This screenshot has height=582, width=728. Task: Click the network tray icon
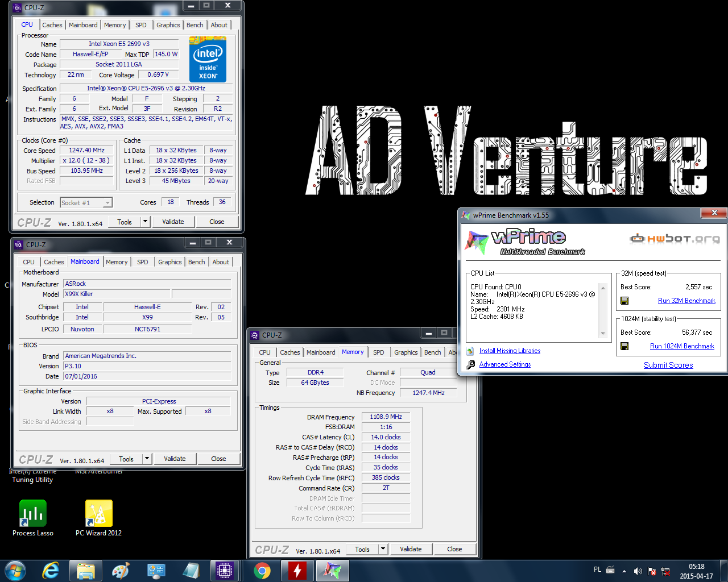[x=665, y=571]
